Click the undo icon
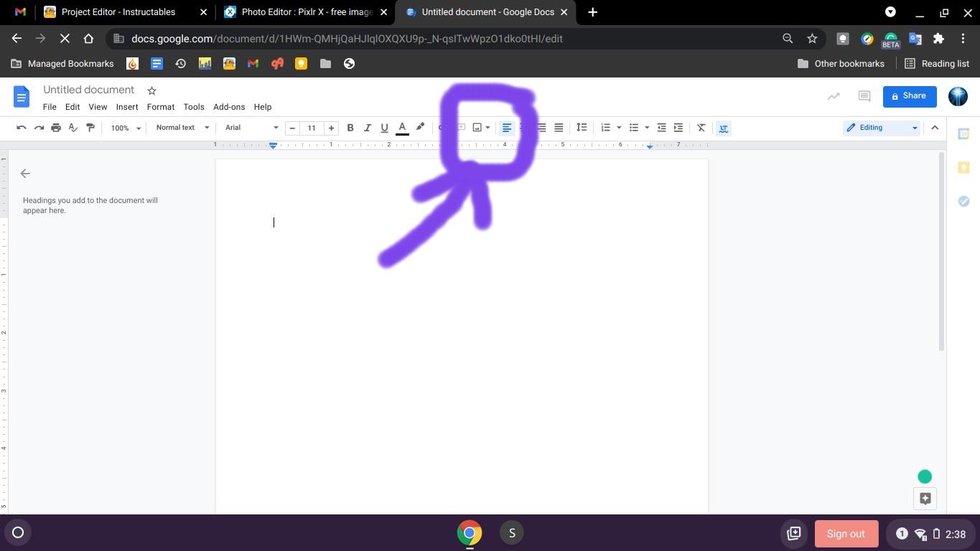This screenshot has width=980, height=551. [21, 128]
